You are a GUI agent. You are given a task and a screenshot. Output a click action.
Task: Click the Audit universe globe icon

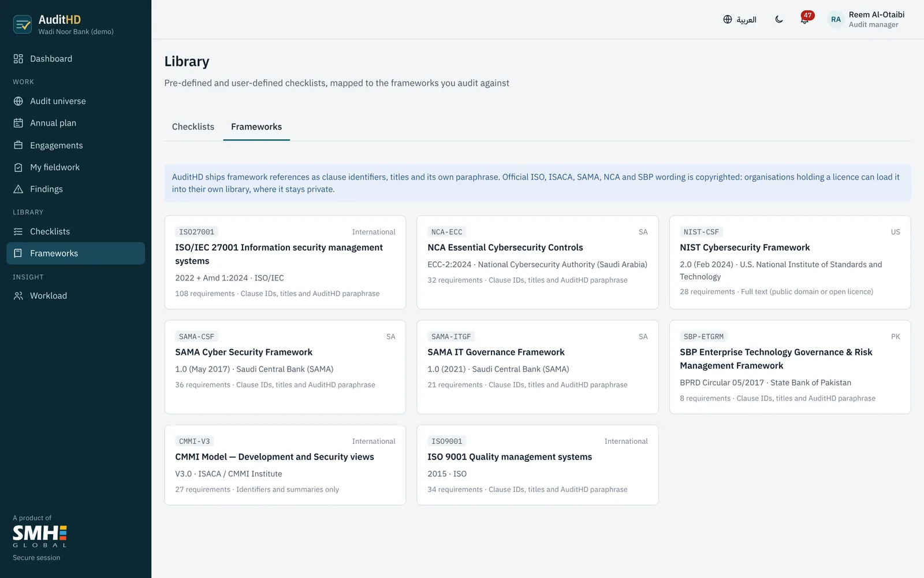coord(18,101)
